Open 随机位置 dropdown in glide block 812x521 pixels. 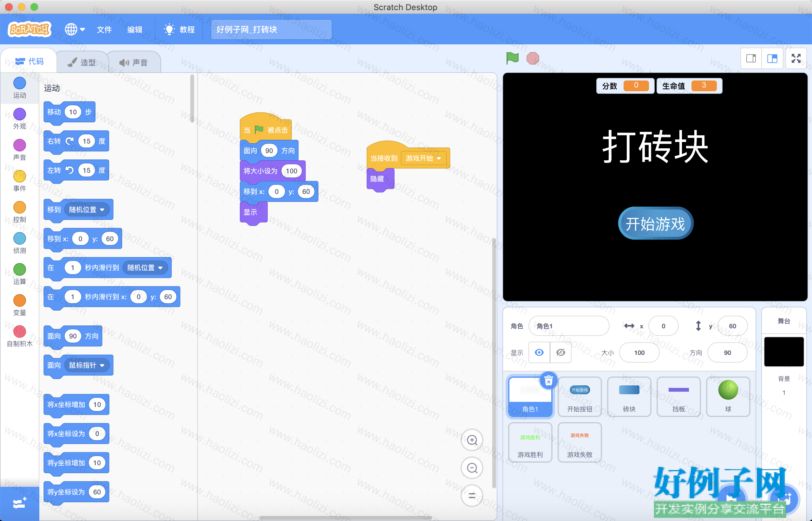(145, 267)
